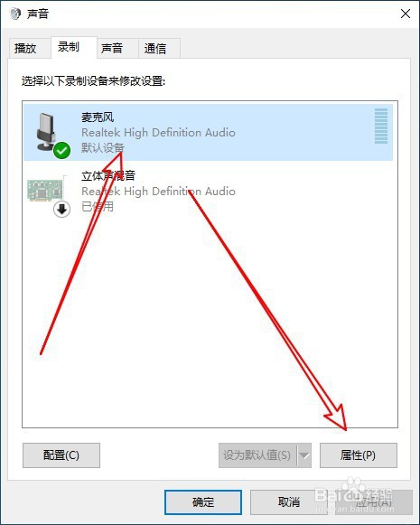This screenshot has height=525, width=420.
Task: Close the 声音 dialog window
Action: pyautogui.click(x=406, y=14)
